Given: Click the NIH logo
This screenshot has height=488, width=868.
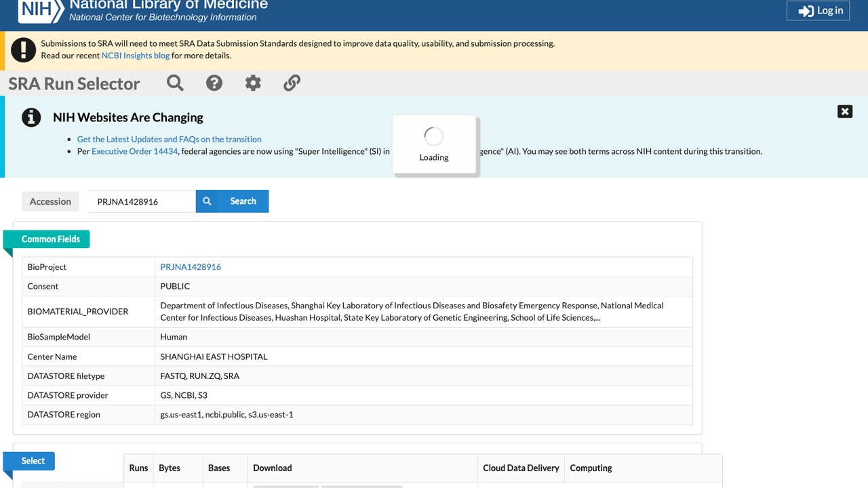Looking at the screenshot, I should tap(40, 9).
